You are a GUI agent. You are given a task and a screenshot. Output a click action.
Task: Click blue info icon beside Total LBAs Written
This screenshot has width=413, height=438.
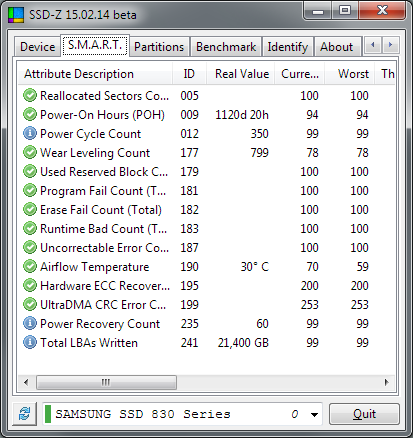tap(30, 342)
